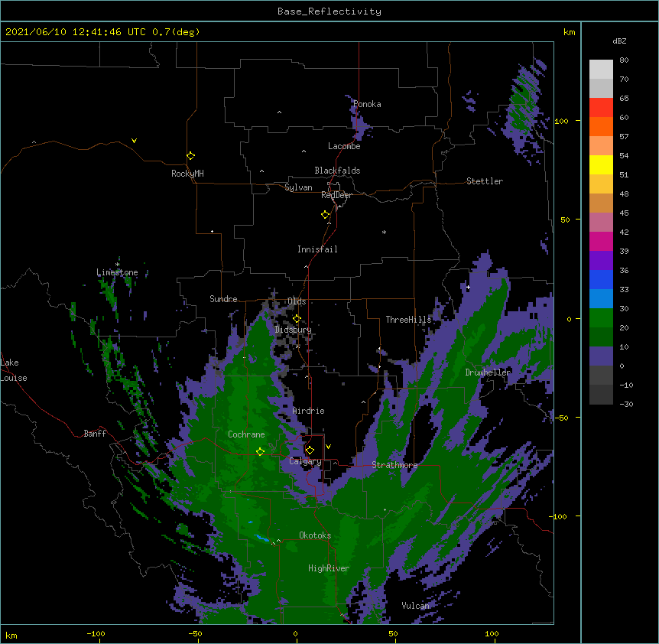
Task: Select the Limestone label
Action: (x=117, y=272)
